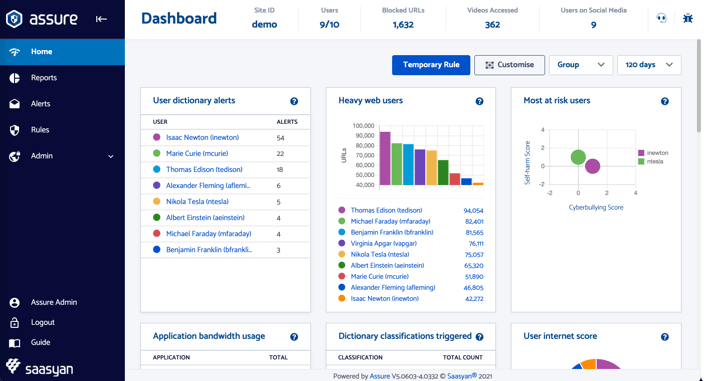Open Rules in the sidebar
This screenshot has height=381, width=704.
(x=40, y=130)
